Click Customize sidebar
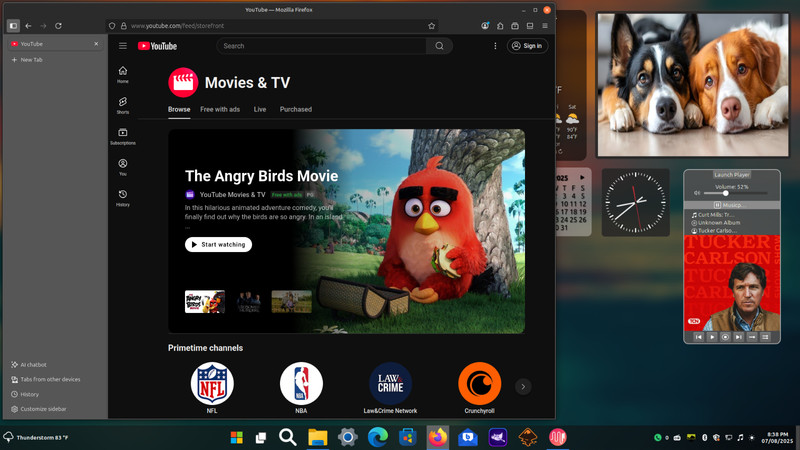The image size is (800, 450). [39, 409]
